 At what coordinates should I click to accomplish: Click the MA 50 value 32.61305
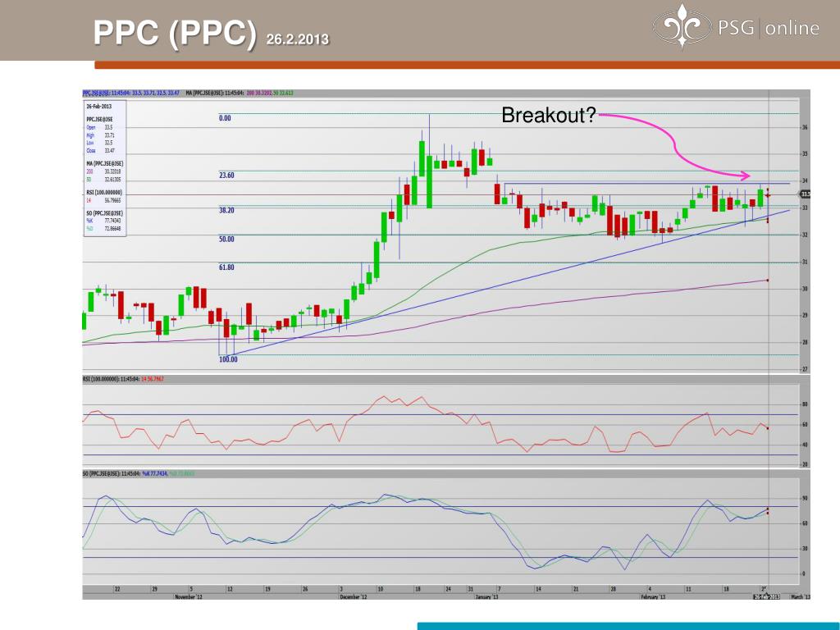(112, 180)
